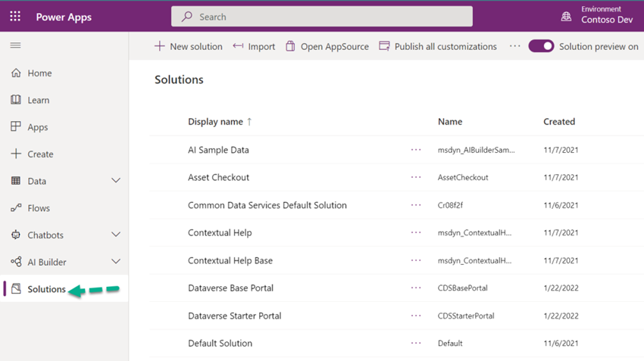
Task: Expand the Chatbots section chevron
Action: coord(116,235)
